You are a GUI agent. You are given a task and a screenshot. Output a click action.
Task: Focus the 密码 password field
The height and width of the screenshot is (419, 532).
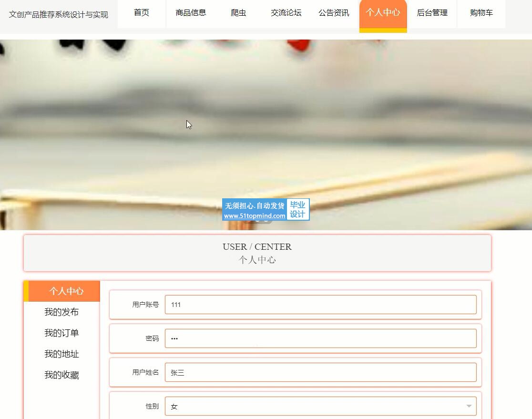321,338
